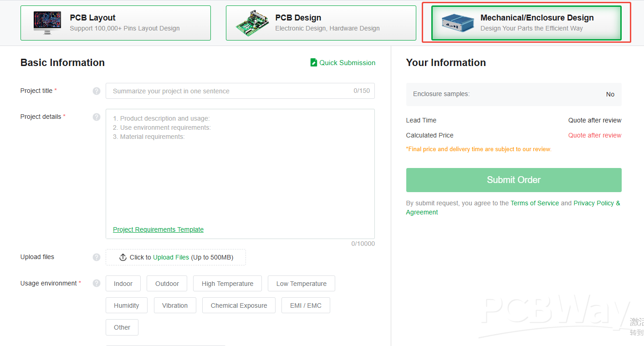Click help icon beside Usage environment
The height and width of the screenshot is (346, 644).
click(x=97, y=283)
